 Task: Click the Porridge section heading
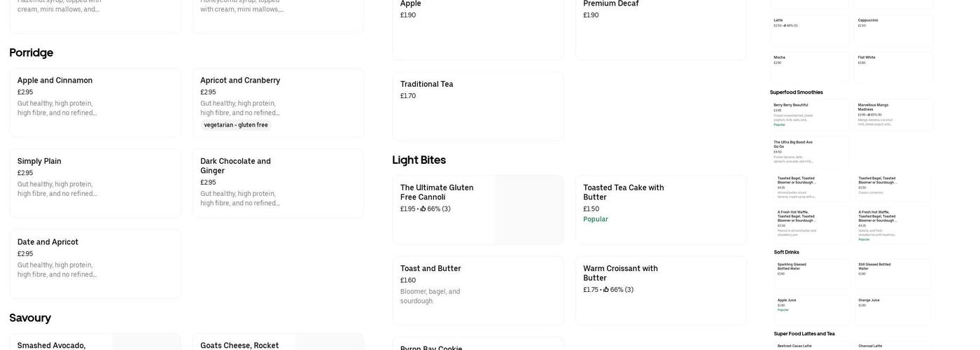coord(31,52)
